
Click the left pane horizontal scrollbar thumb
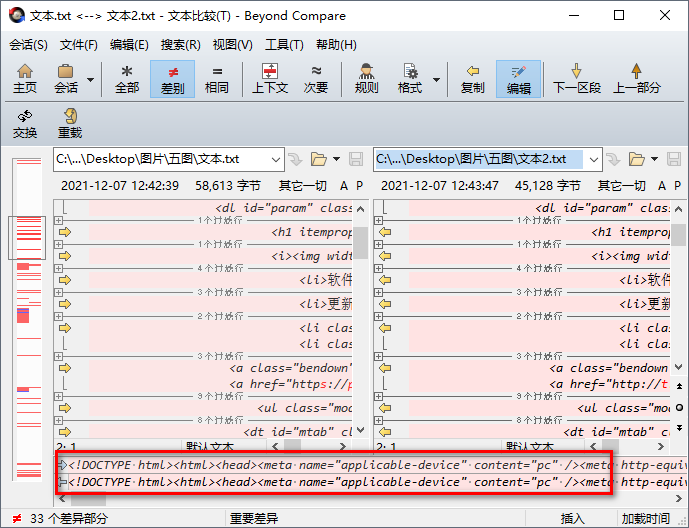292,446
